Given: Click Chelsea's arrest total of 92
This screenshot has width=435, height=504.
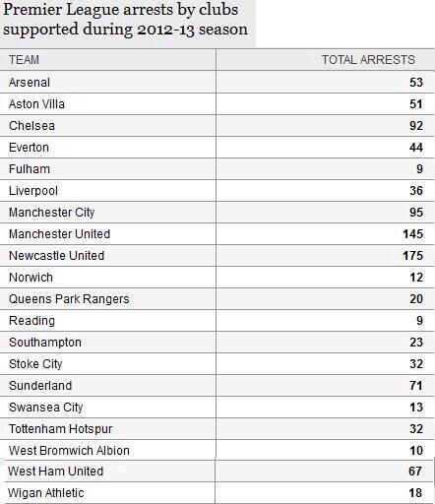Looking at the screenshot, I should [416, 126].
